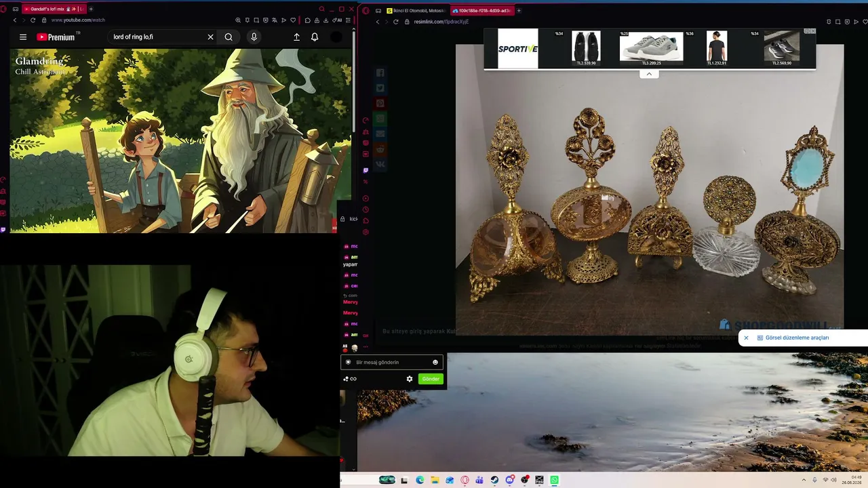Open the TL1.232,91 black t-shirt ad
Image resolution: width=868 pixels, height=488 pixels.
pos(717,48)
